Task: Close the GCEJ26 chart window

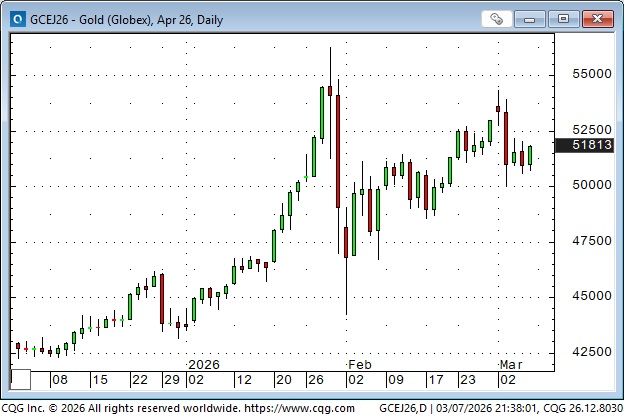Action: [x=596, y=18]
